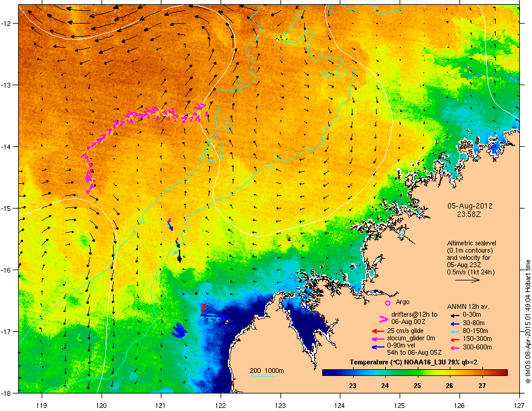Screen dimensions: 532x411
Task: Click the magenta drifters chevron legend symbol
Action: [x=383, y=319]
